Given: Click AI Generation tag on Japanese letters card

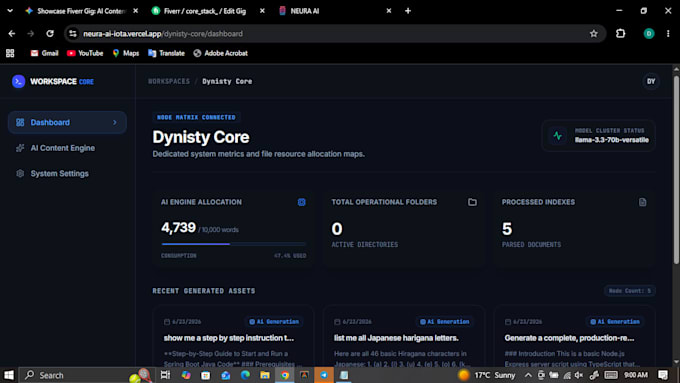Looking at the screenshot, I should click(x=445, y=322).
